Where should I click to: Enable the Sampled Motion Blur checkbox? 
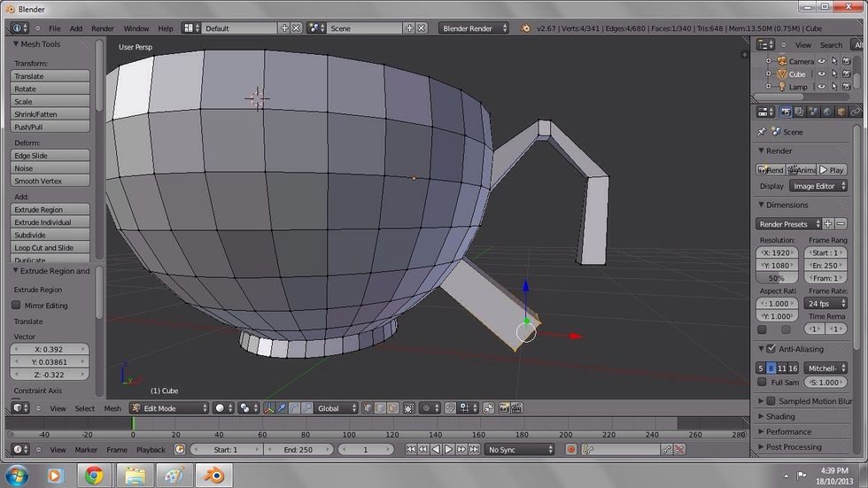click(771, 401)
